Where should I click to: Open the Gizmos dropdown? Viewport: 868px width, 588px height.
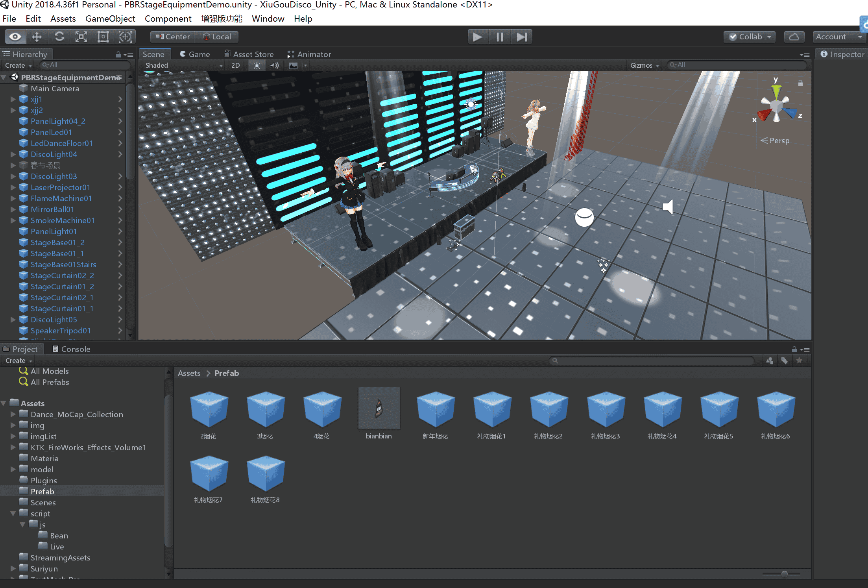point(644,65)
